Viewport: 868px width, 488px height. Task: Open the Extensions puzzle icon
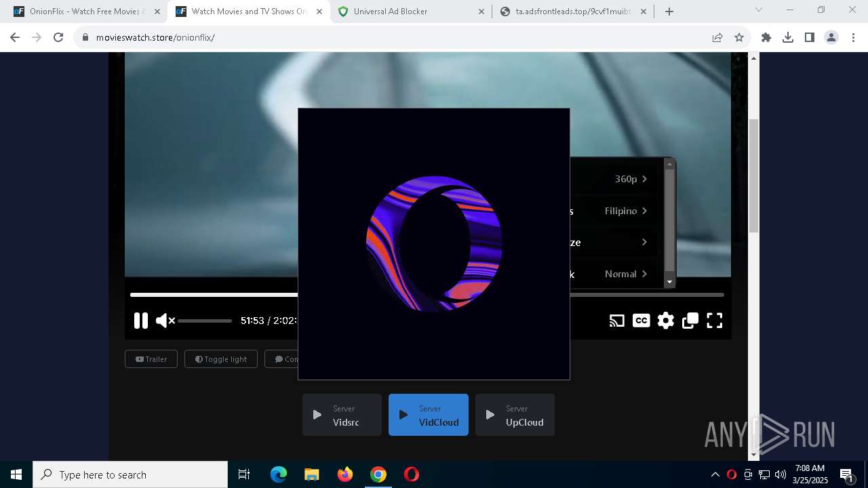coord(766,37)
